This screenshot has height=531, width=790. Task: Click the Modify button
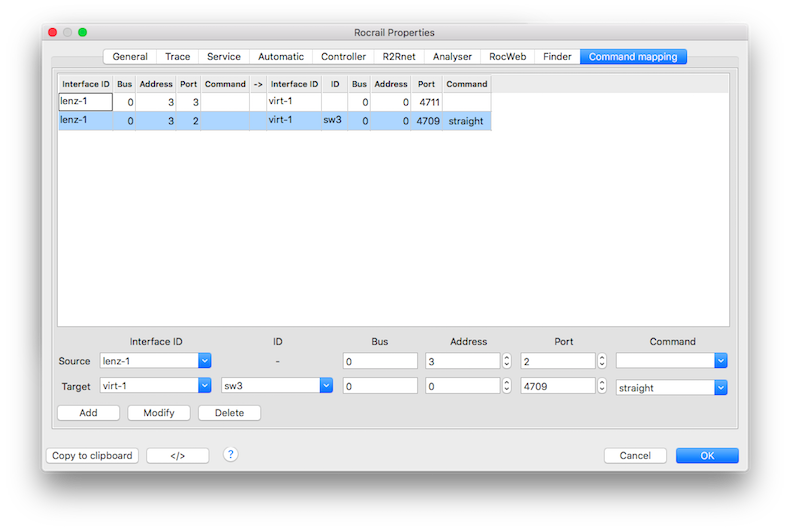point(158,413)
